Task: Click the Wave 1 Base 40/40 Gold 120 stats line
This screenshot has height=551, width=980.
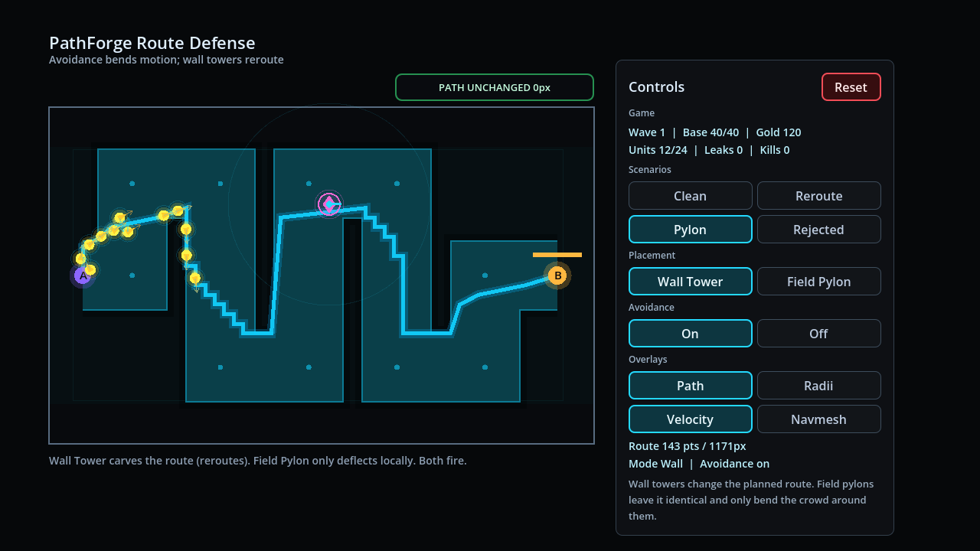Action: 715,132
